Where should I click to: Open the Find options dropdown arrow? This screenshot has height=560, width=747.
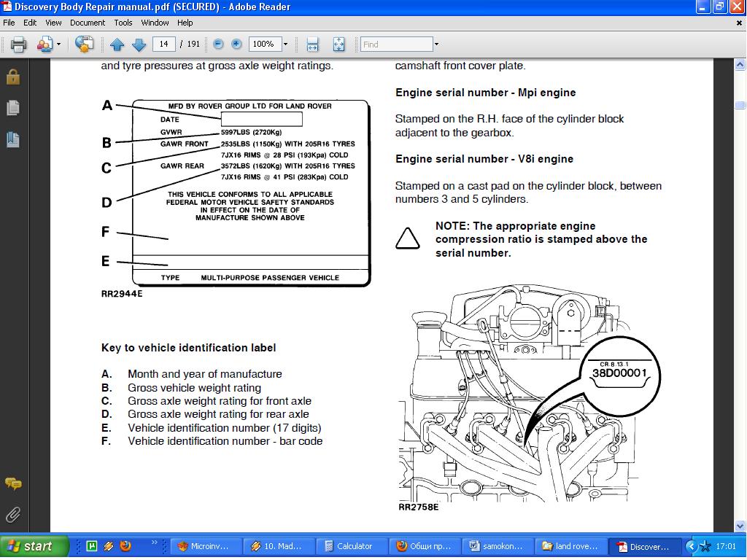436,44
